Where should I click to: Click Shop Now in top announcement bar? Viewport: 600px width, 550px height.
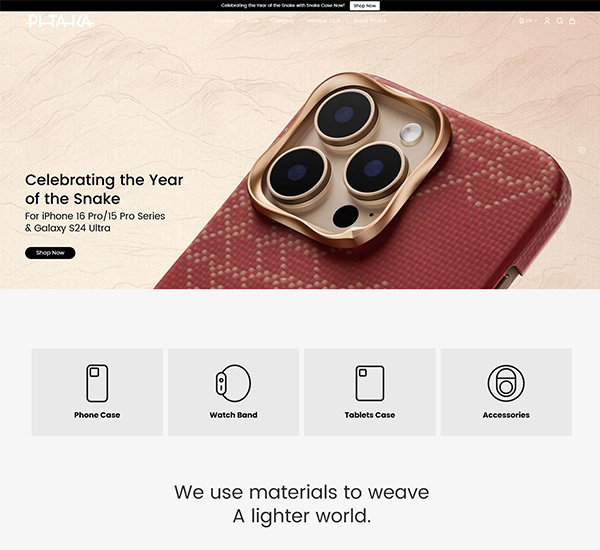365,6
